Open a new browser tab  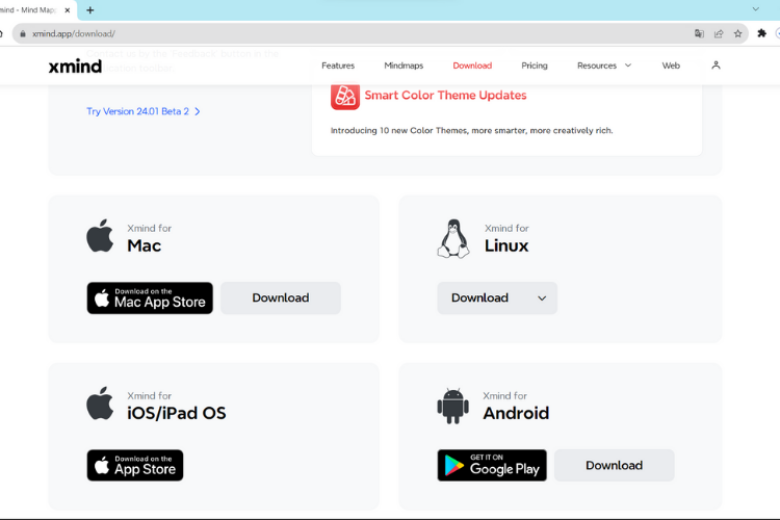(90, 10)
